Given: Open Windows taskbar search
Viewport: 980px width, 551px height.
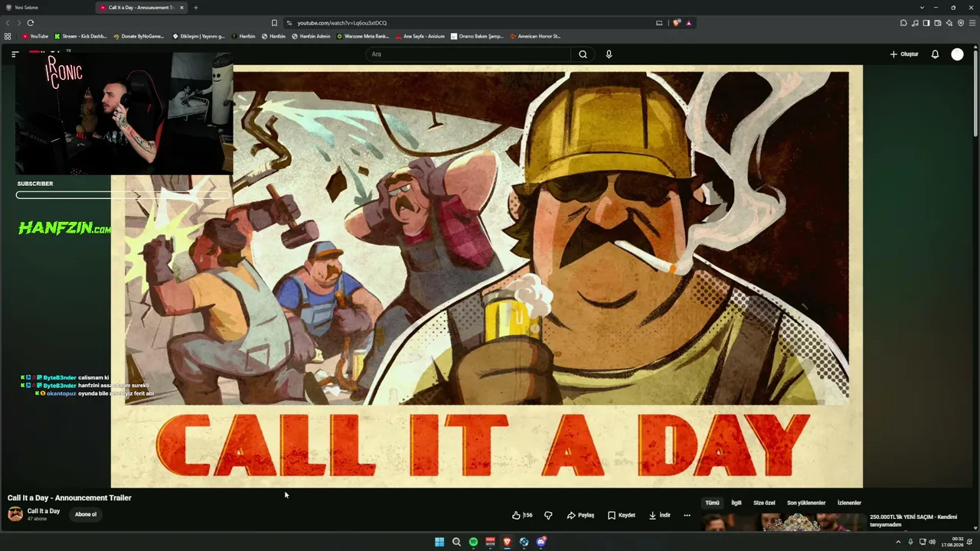Looking at the screenshot, I should [456, 542].
